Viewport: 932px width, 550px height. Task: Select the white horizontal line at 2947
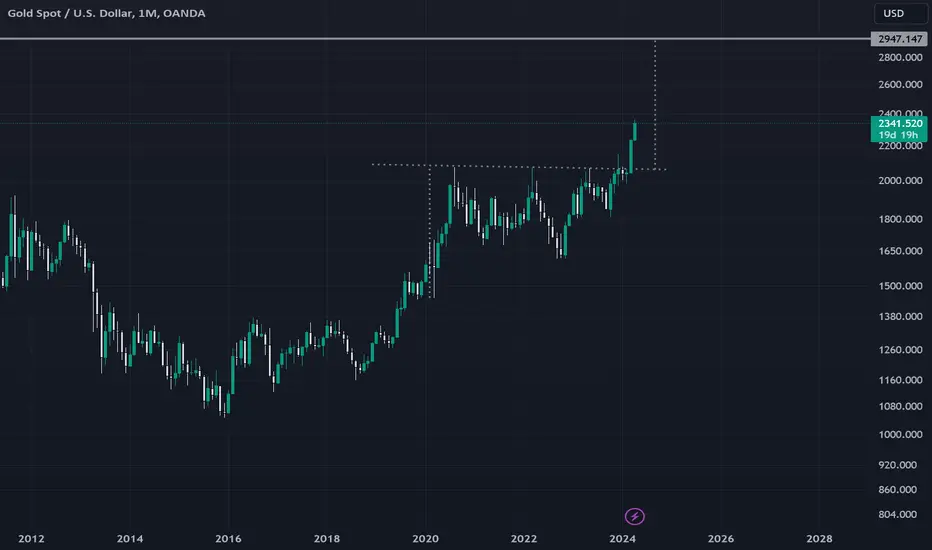pyautogui.click(x=434, y=39)
